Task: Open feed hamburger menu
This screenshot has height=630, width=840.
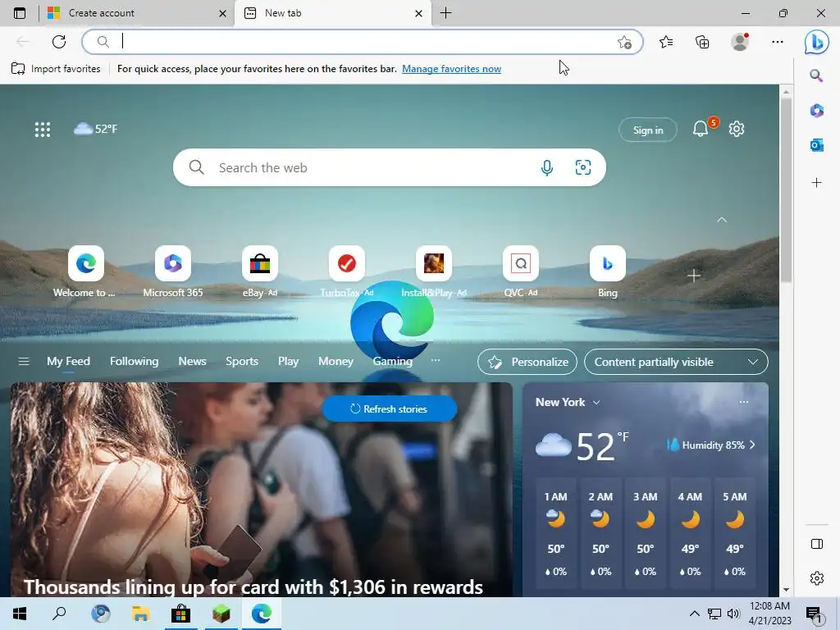Action: (x=24, y=362)
